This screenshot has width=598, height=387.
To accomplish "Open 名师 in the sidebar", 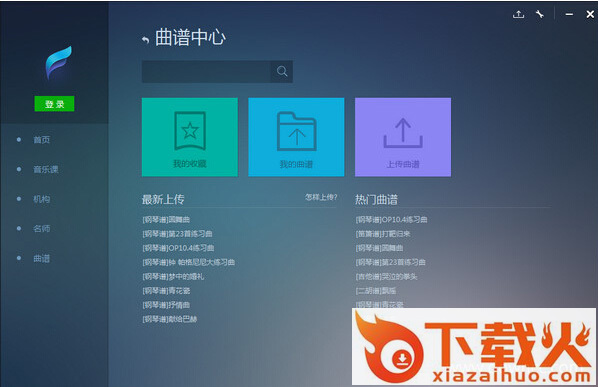I will pyautogui.click(x=42, y=229).
